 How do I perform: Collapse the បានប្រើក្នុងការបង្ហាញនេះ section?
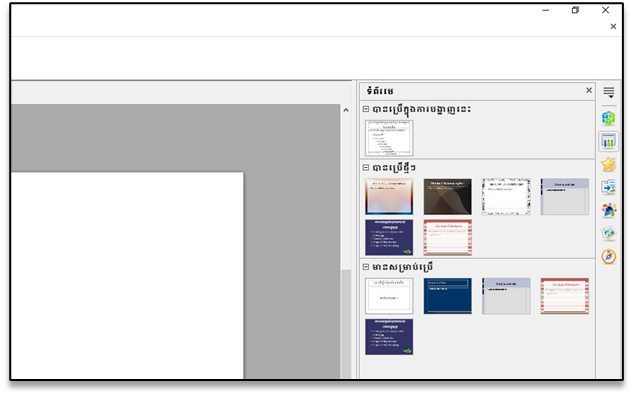coord(366,109)
